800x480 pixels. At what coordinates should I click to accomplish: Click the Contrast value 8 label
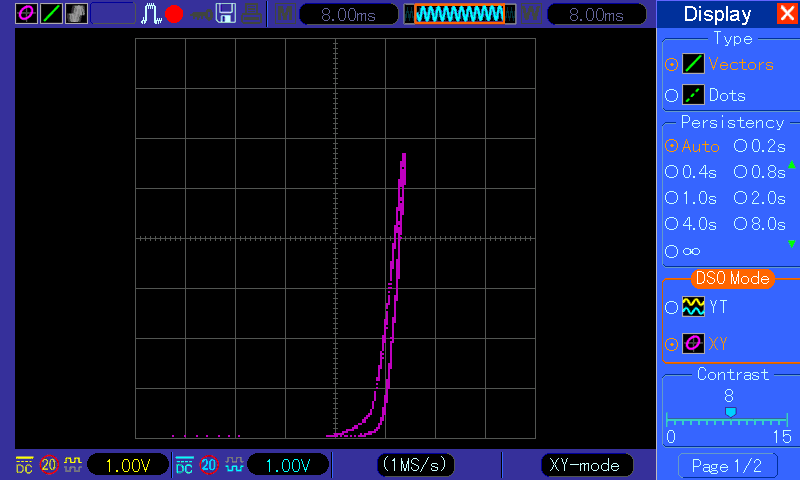pos(729,395)
